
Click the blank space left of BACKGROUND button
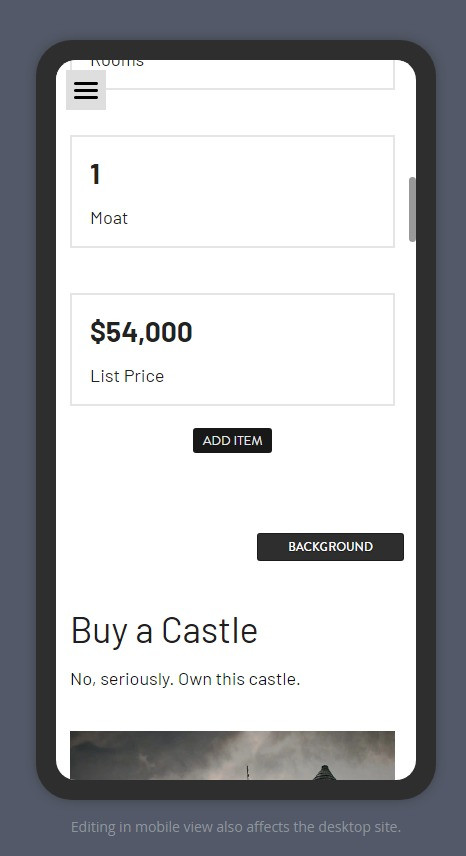[x=156, y=547]
